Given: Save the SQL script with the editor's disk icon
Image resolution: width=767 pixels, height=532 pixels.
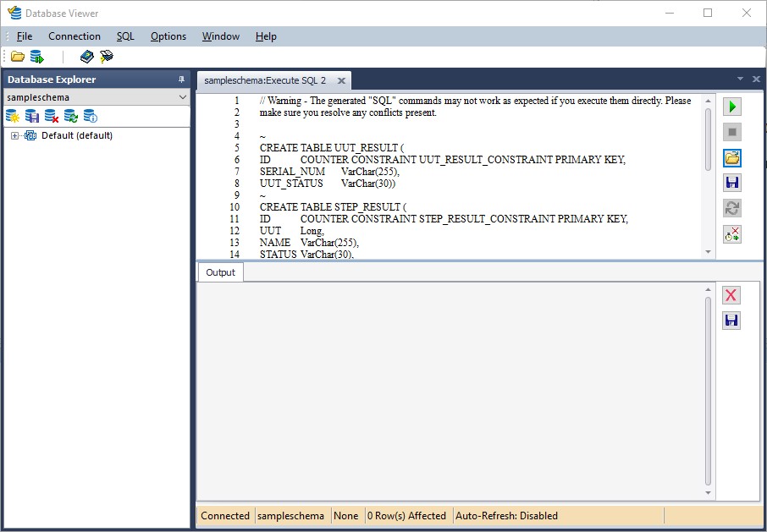Looking at the screenshot, I should [x=732, y=183].
